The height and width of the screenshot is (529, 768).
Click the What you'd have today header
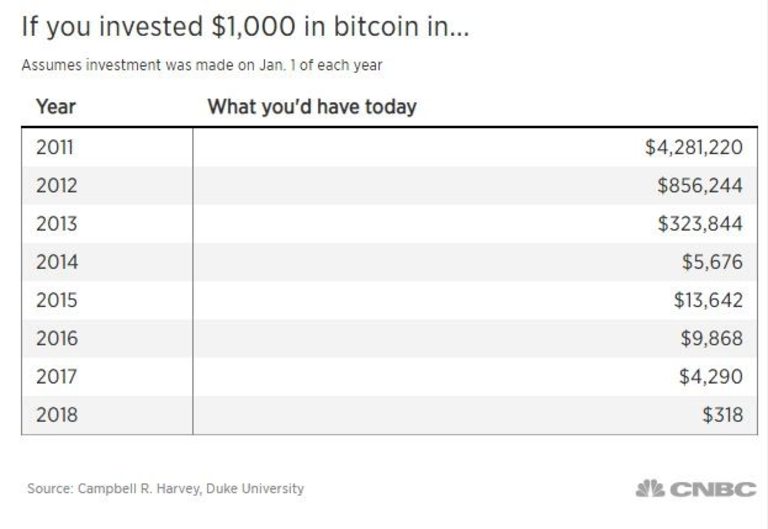(311, 106)
